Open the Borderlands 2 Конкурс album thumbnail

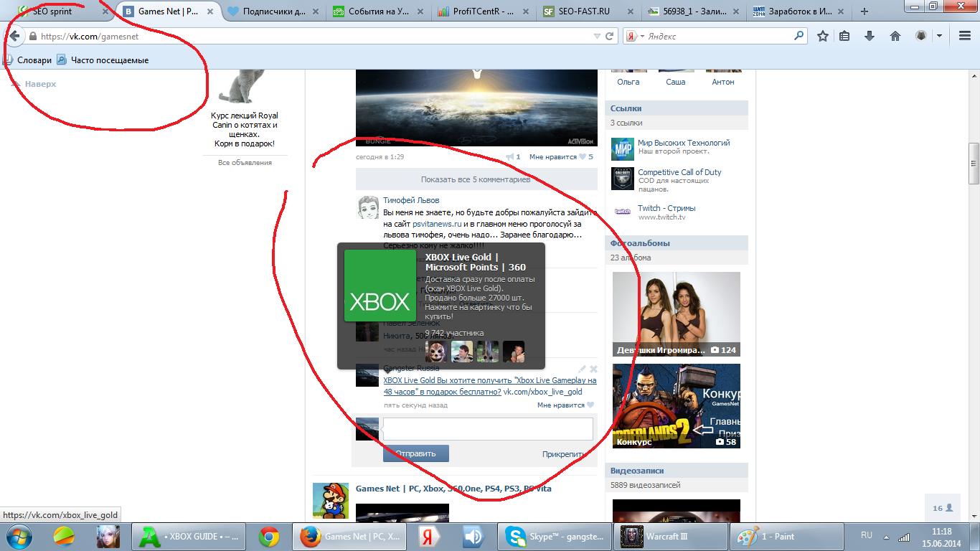coord(677,406)
